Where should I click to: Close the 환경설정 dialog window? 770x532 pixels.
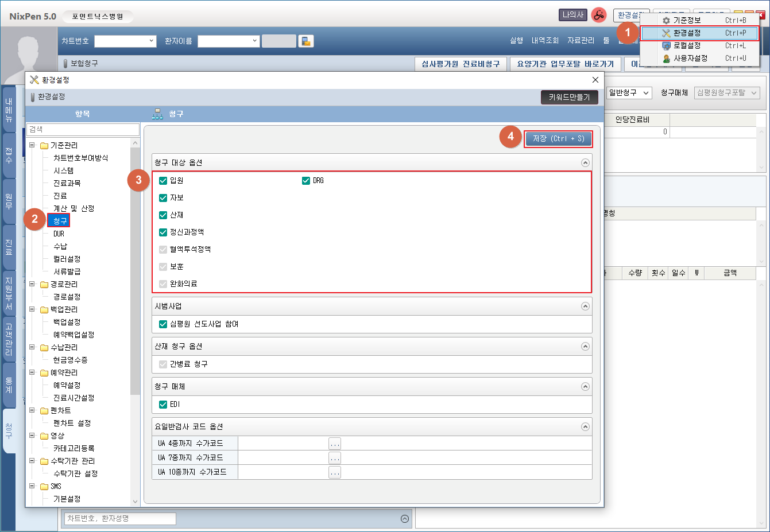[595, 80]
